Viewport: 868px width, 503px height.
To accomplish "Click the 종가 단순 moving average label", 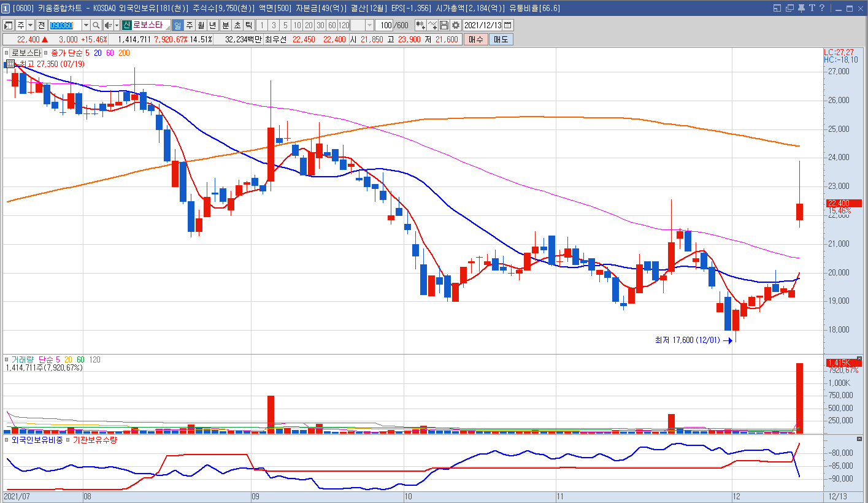I will tap(67, 53).
